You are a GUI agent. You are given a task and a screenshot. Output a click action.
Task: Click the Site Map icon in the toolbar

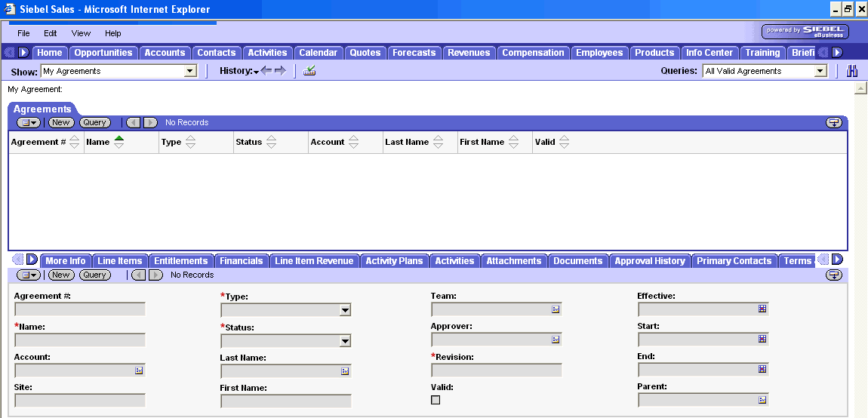(309, 70)
